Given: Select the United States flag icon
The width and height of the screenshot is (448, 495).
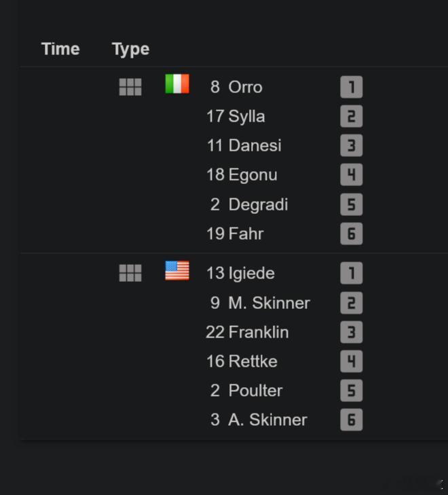Looking at the screenshot, I should [x=177, y=270].
